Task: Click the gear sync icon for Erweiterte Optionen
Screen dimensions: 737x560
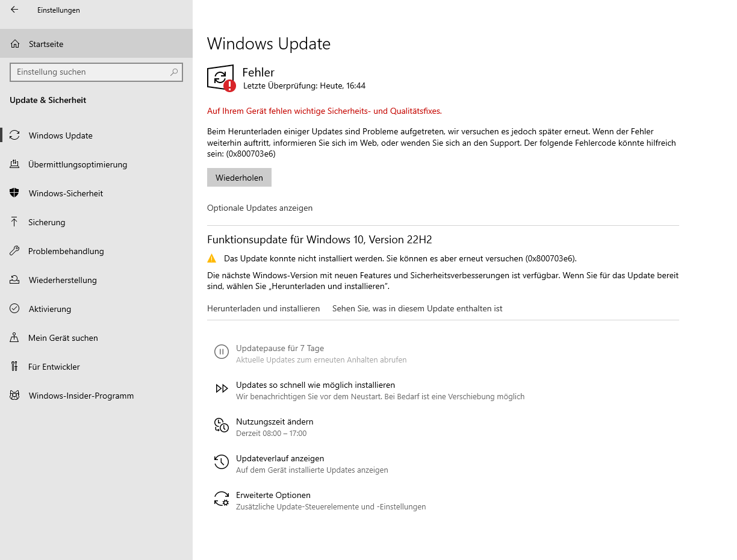Action: point(222,499)
